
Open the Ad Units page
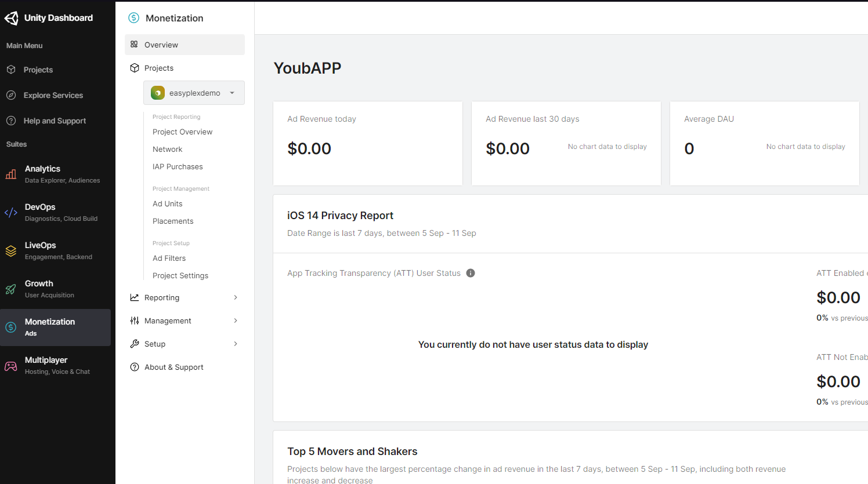click(x=168, y=203)
